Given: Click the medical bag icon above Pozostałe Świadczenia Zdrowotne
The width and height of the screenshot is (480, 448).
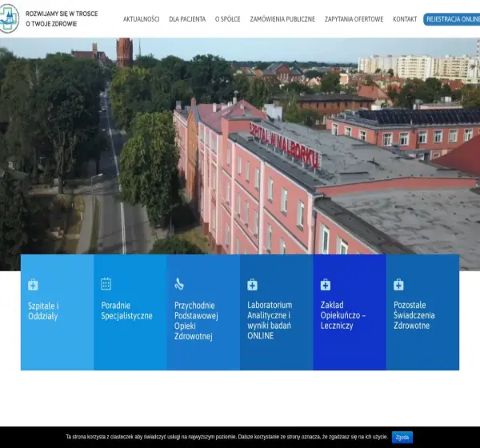Looking at the screenshot, I should tap(398, 285).
